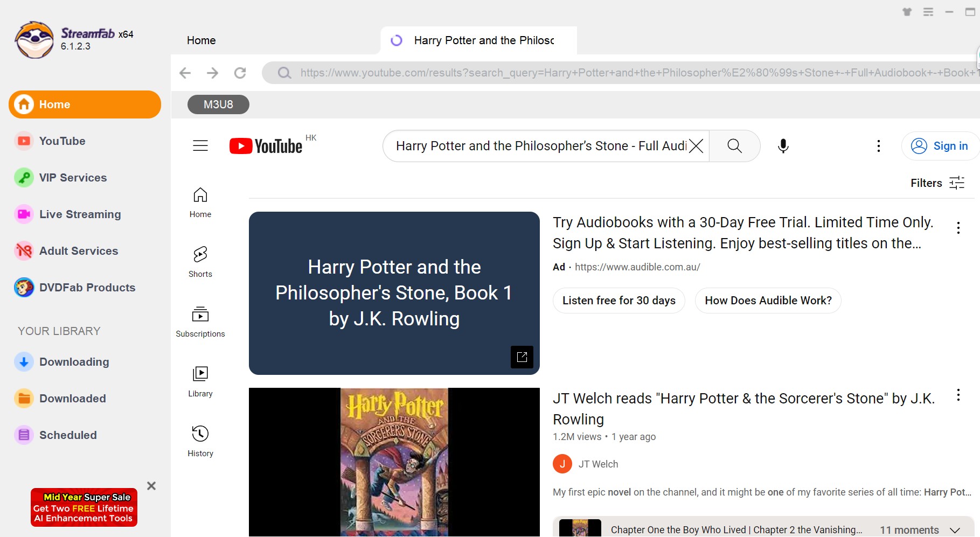Screen dimensions: 980x537
Task: Open the Sorcerer's Stone video thumbnail
Action: point(394,462)
